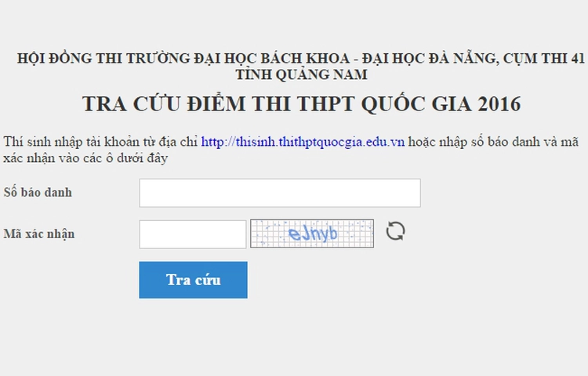Click the TỈNH QUẢNG NAM text
This screenshot has height=376, width=588.
pyautogui.click(x=301, y=75)
